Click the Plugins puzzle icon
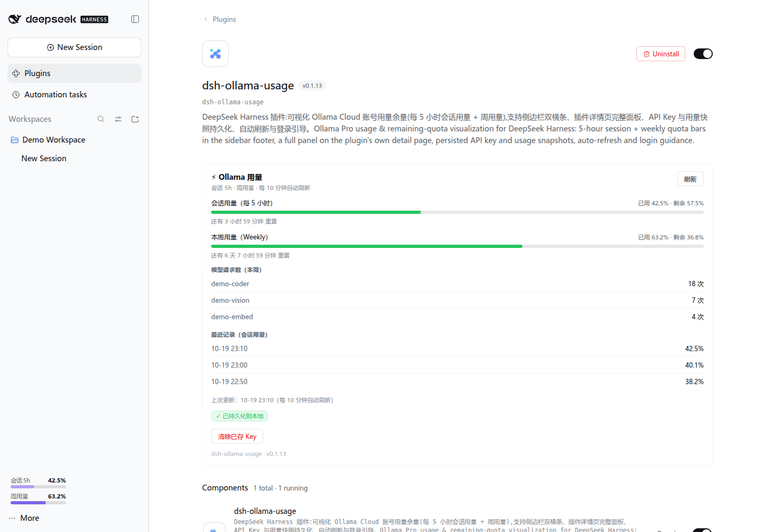766x532 pixels. (x=16, y=73)
